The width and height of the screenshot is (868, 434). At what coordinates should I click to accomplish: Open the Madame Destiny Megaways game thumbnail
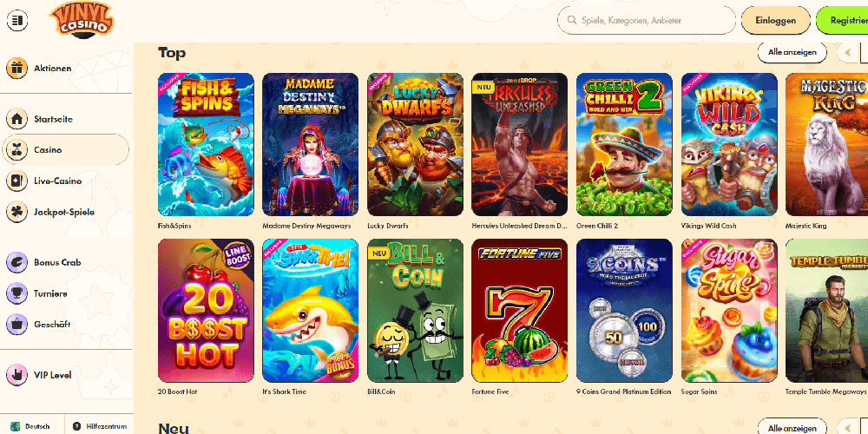pos(310,144)
